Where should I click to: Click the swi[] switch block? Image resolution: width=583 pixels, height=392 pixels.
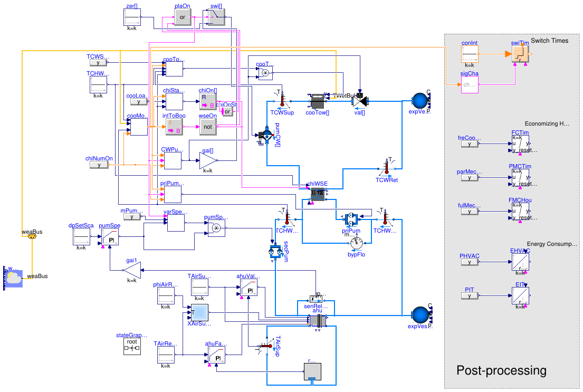tap(216, 17)
